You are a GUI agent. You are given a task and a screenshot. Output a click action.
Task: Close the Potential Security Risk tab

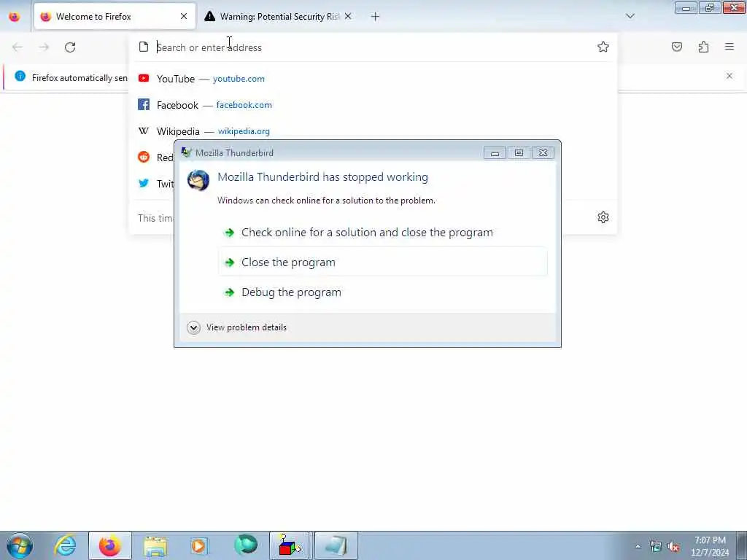pyautogui.click(x=348, y=17)
